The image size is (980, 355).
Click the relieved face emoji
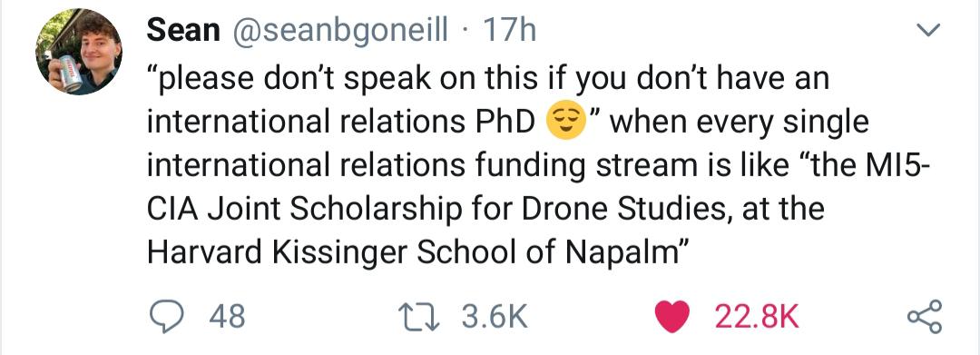point(565,121)
